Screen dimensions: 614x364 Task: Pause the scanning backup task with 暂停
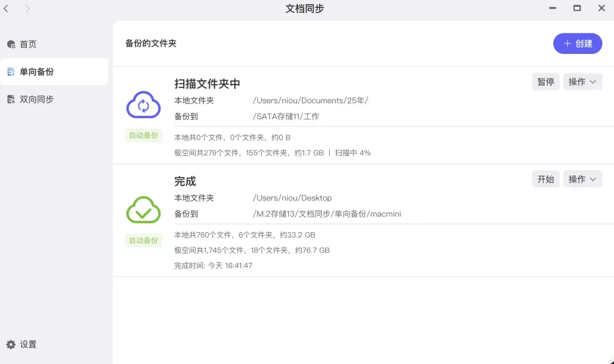coord(546,82)
